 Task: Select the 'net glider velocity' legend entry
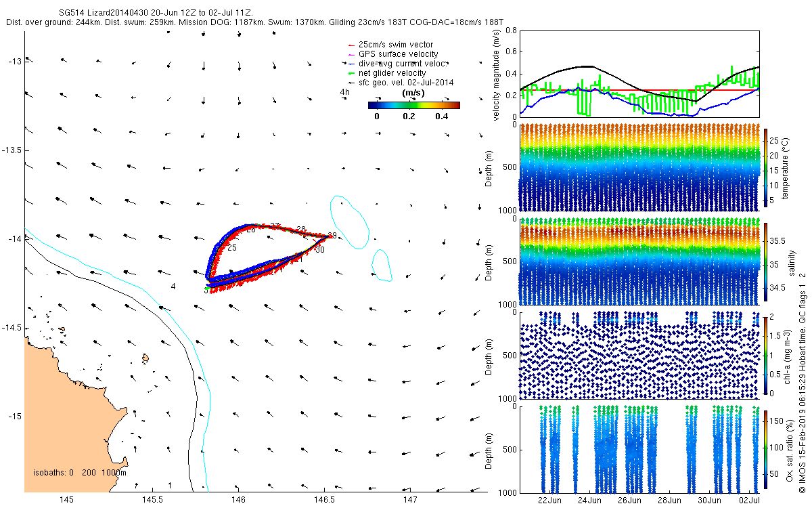click(x=386, y=73)
